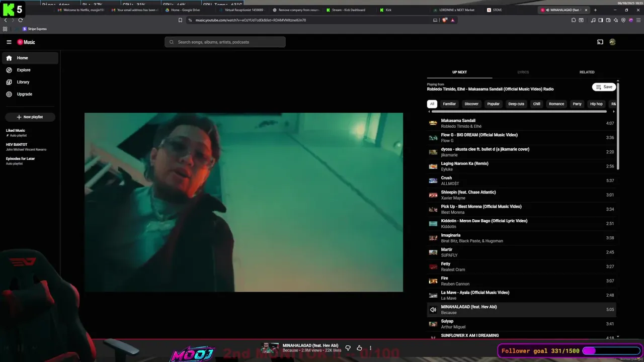
Task: Open the Library section in sidebar
Action: [x=30, y=82]
